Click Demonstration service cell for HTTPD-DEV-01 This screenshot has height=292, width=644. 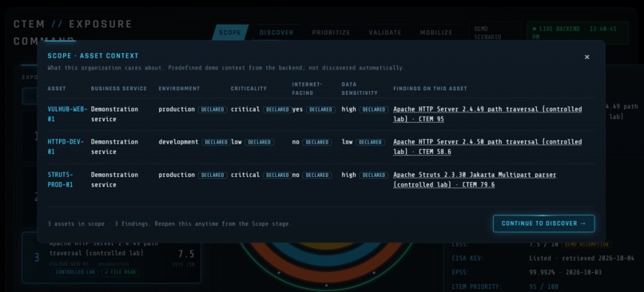(114, 147)
